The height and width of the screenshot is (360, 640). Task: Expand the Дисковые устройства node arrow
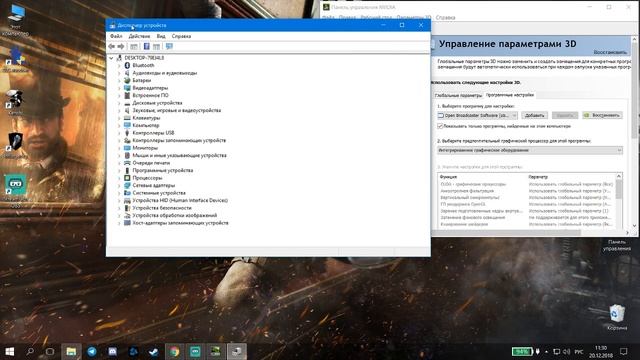click(x=119, y=103)
